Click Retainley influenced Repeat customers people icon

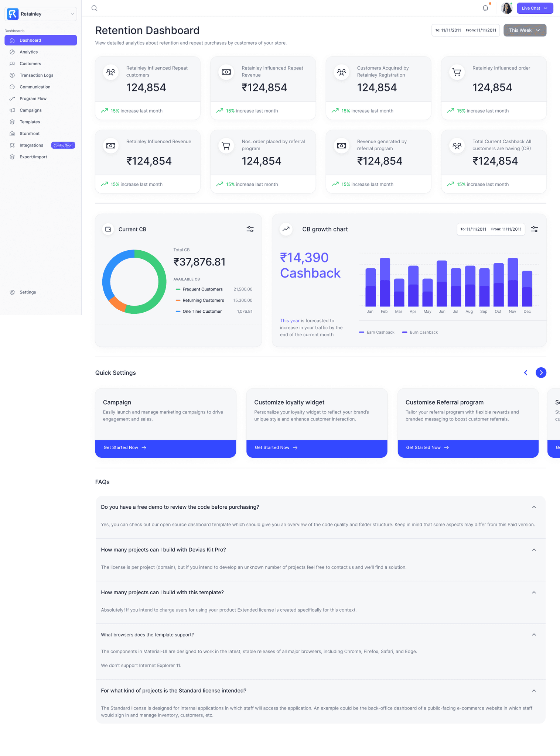[x=111, y=72]
